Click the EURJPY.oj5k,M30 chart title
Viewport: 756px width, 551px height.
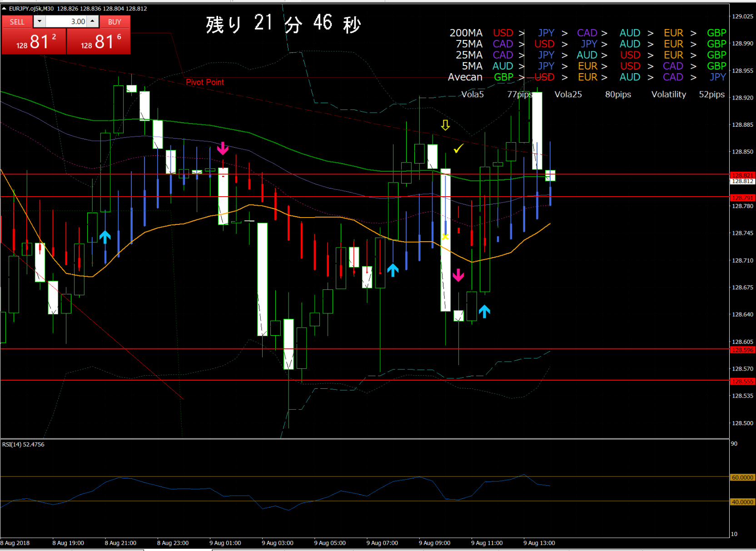point(31,9)
